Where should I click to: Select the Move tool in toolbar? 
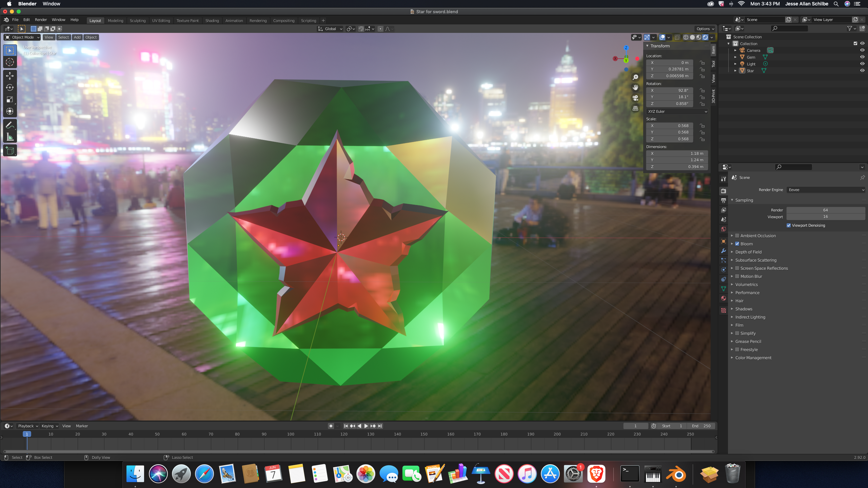tap(10, 76)
